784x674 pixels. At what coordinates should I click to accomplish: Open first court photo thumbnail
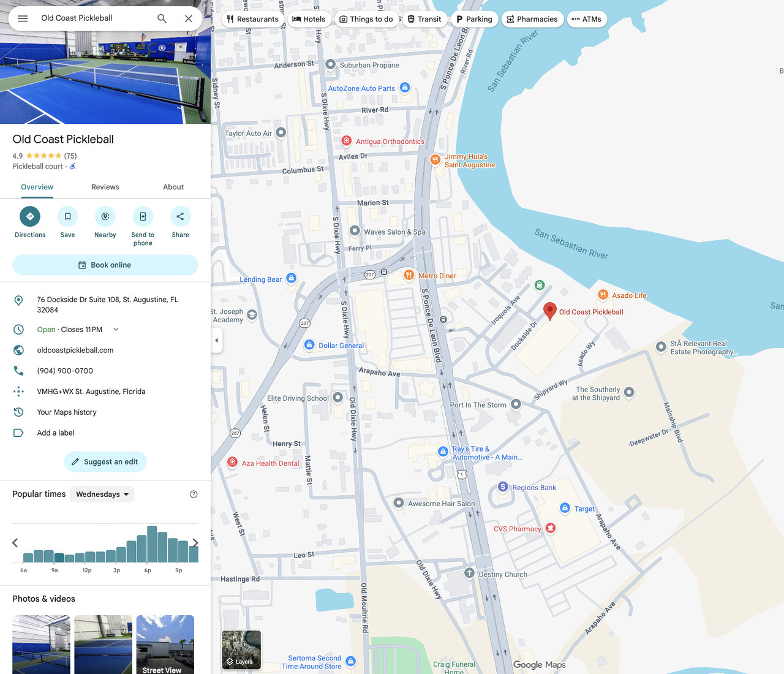41,645
